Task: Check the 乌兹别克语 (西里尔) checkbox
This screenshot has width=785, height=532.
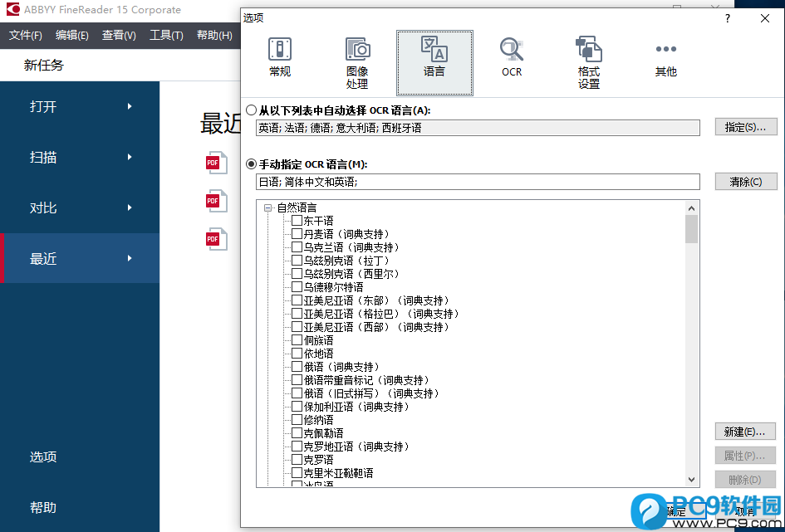Action: [x=297, y=274]
